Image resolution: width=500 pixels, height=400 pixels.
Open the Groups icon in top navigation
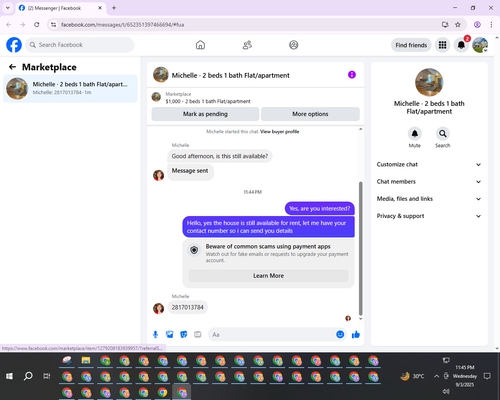coord(294,45)
